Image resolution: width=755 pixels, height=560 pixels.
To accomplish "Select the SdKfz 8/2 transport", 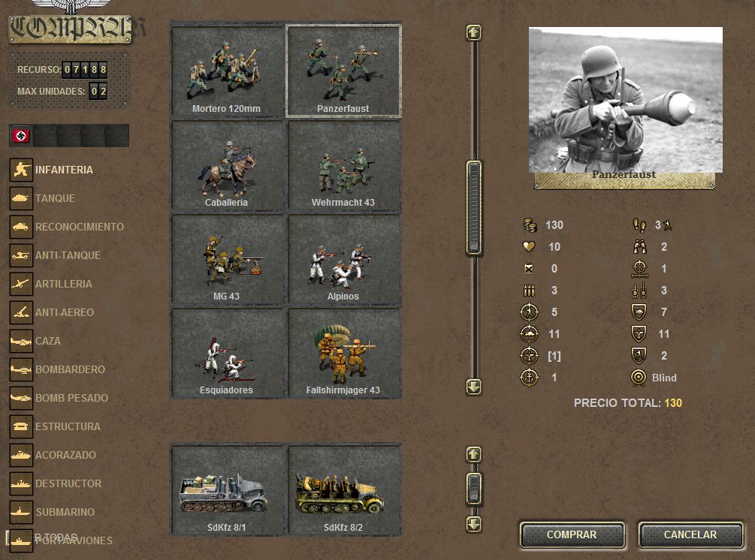I will (343, 489).
